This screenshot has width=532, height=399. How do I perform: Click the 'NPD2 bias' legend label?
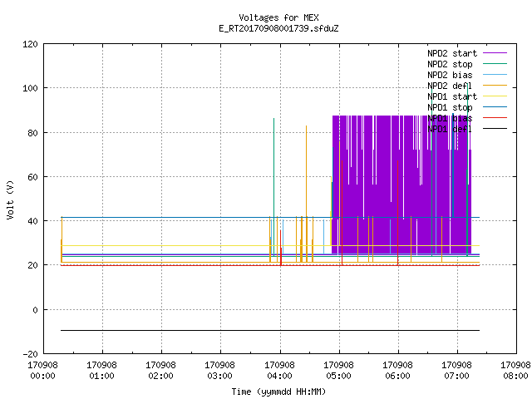[450, 75]
